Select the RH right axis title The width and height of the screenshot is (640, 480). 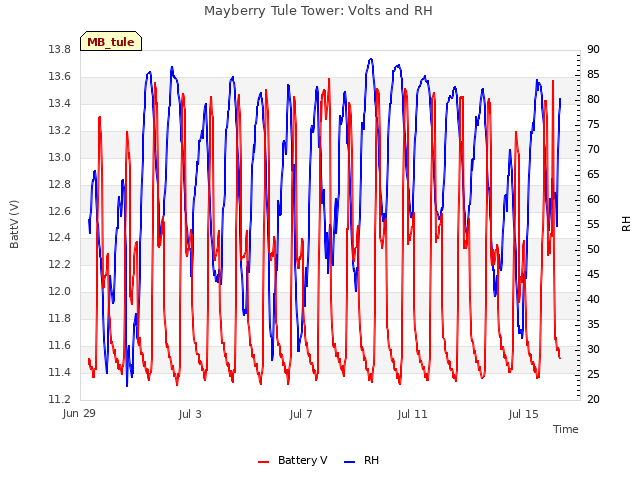pos(626,224)
